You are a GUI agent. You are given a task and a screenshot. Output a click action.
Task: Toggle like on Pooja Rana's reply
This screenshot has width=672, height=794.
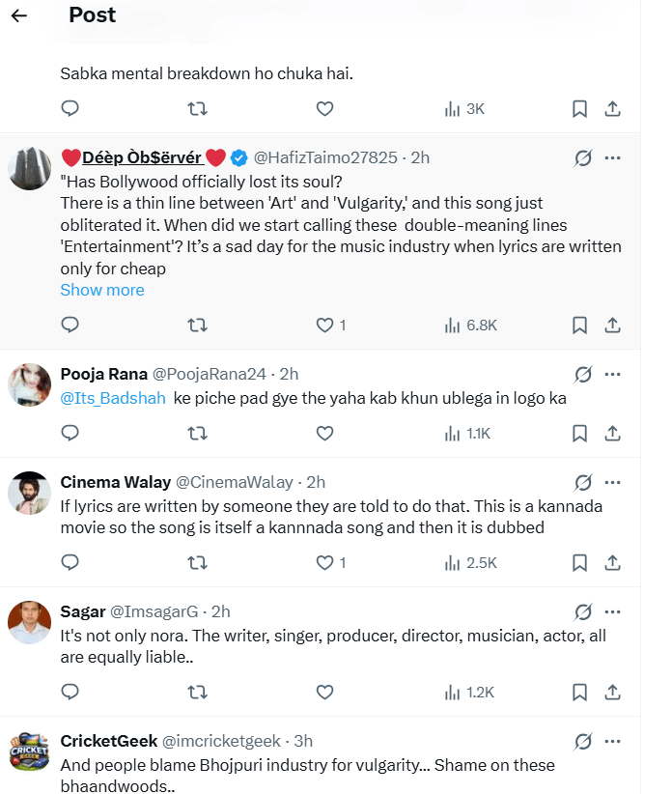point(325,434)
